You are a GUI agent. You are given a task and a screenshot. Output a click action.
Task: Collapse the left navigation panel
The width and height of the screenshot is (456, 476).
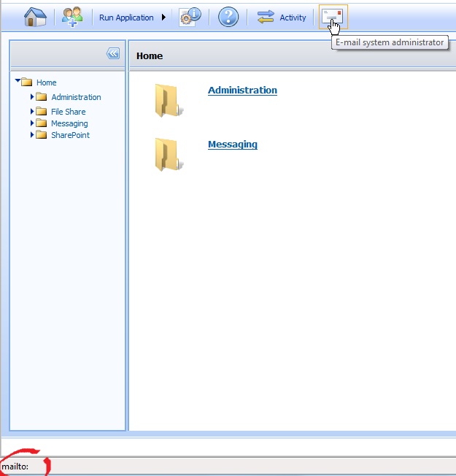(x=112, y=53)
